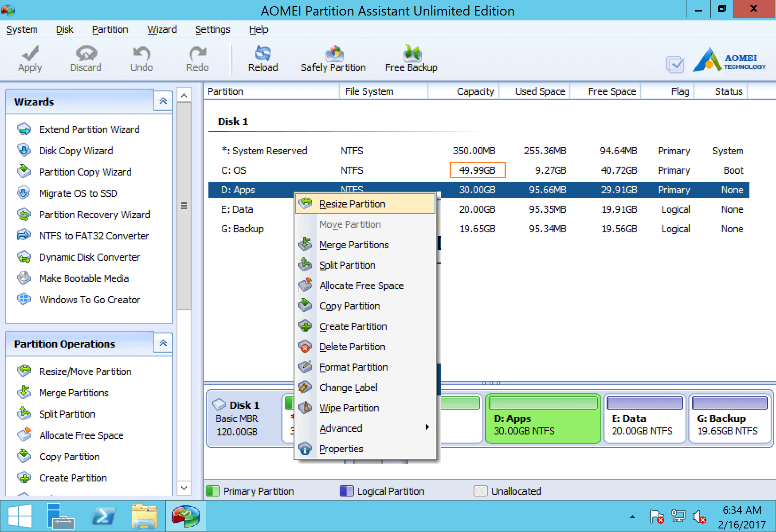The height and width of the screenshot is (532, 776).
Task: Collapse the Wizards panel
Action: pyautogui.click(x=163, y=101)
